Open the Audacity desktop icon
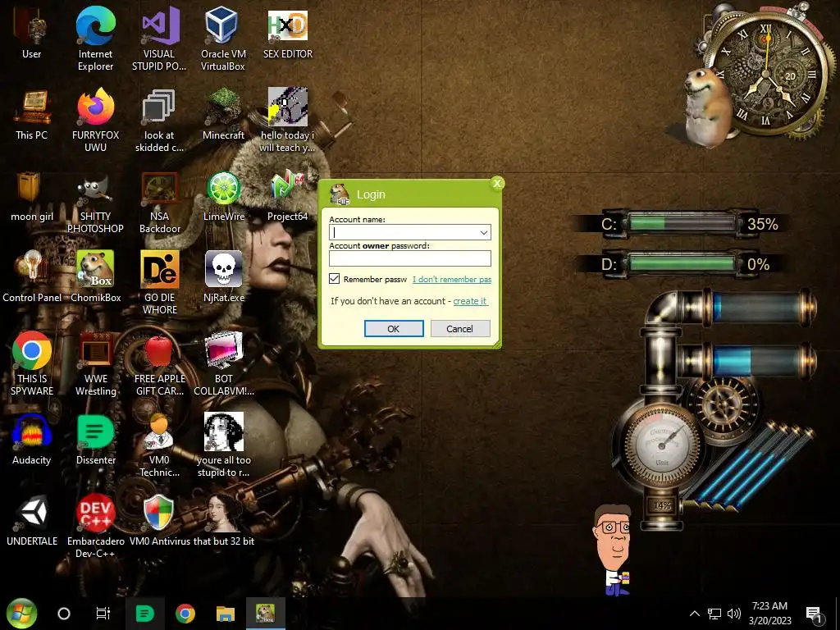 tap(32, 440)
